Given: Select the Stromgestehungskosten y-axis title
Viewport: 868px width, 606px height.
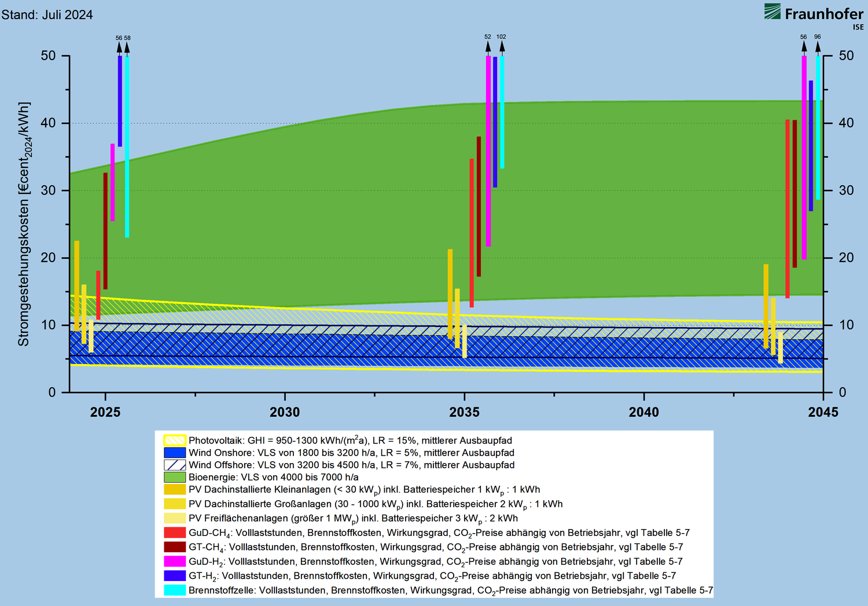Looking at the screenshot, I should [x=24, y=224].
